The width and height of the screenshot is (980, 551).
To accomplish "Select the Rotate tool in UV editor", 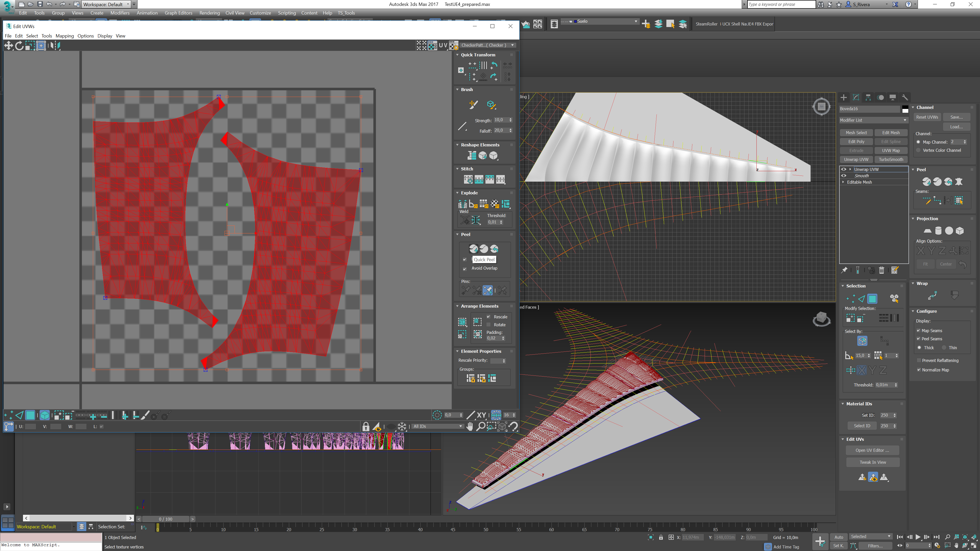I will point(19,46).
